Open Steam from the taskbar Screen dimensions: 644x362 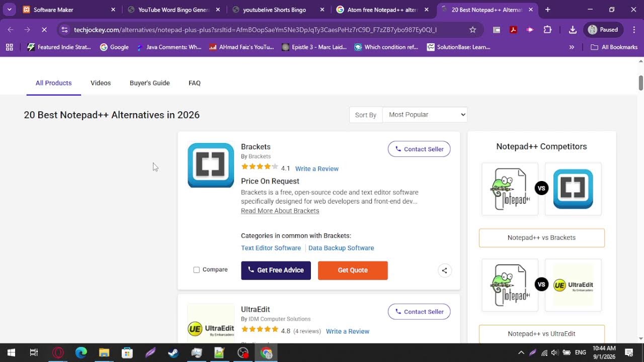pos(173,352)
